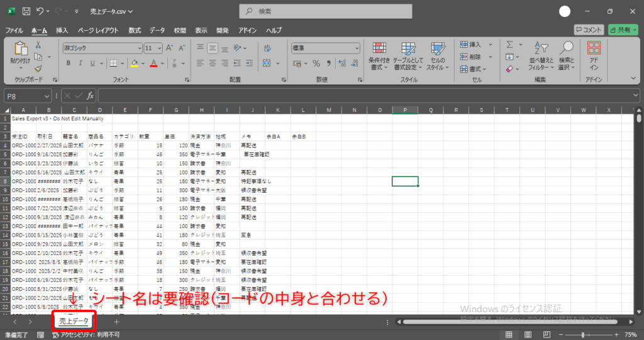Click the 検索 search box in title bar
644x340 pixels.
point(326,11)
